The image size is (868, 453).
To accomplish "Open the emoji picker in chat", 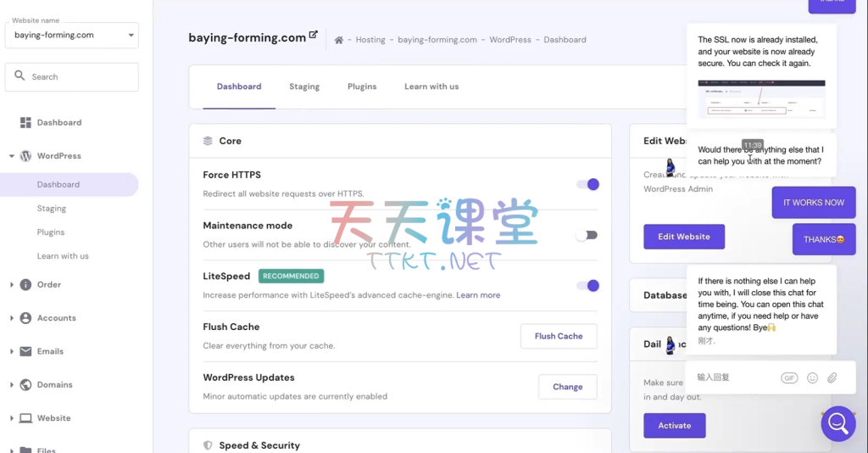I will tap(812, 377).
